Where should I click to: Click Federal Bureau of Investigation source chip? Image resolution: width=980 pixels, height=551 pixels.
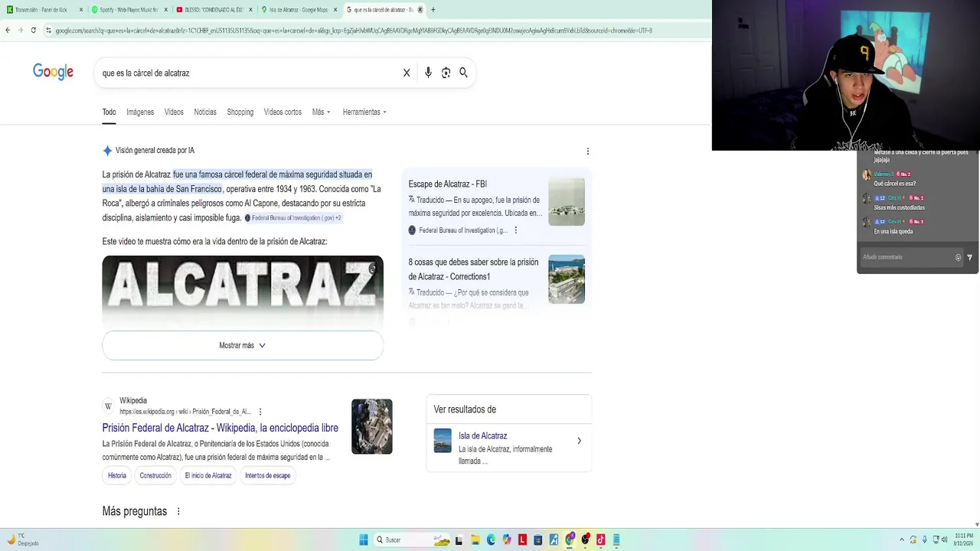pos(293,218)
